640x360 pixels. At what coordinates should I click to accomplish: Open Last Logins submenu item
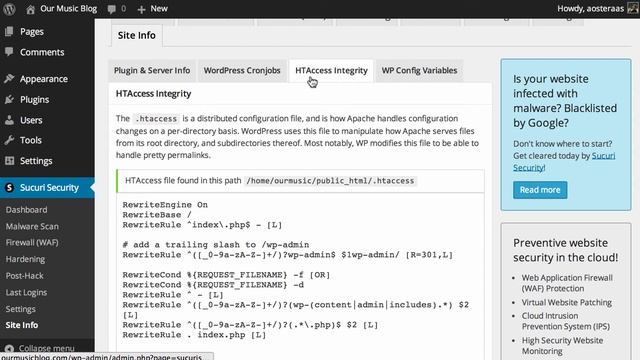tap(26, 292)
